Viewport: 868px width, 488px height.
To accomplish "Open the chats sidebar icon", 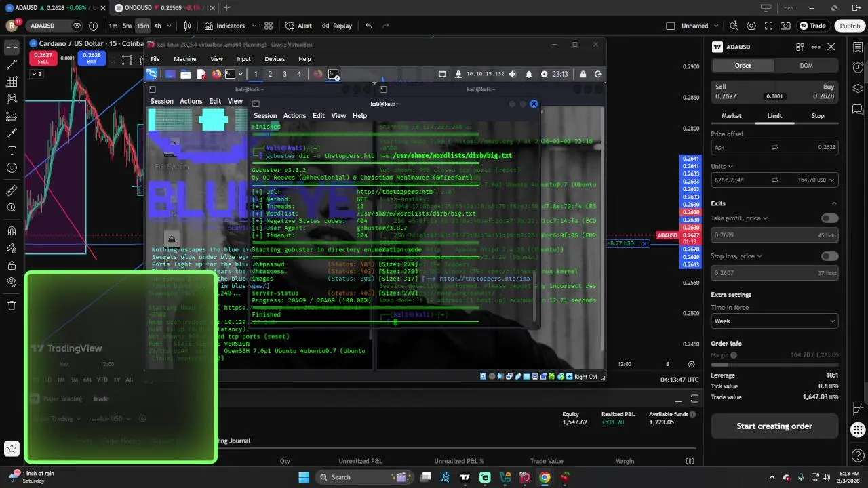I will tap(858, 110).
